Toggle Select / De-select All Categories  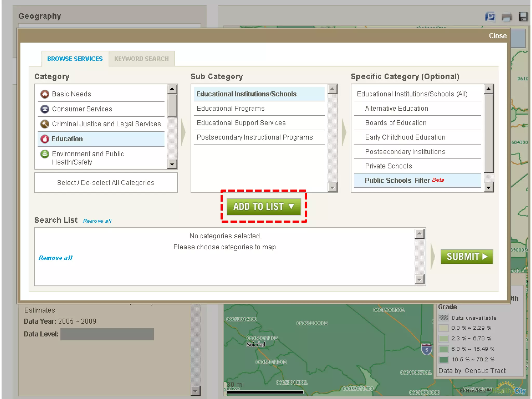pyautogui.click(x=106, y=183)
